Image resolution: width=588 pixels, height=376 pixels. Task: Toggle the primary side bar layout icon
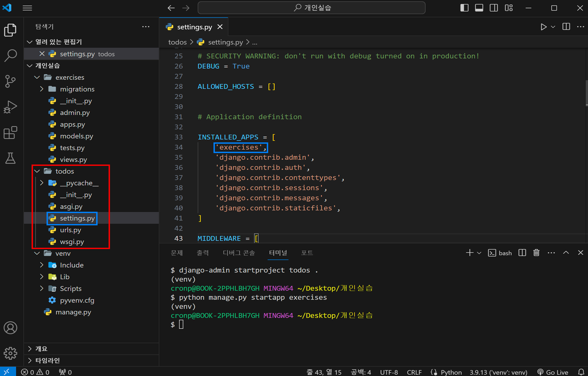[465, 8]
